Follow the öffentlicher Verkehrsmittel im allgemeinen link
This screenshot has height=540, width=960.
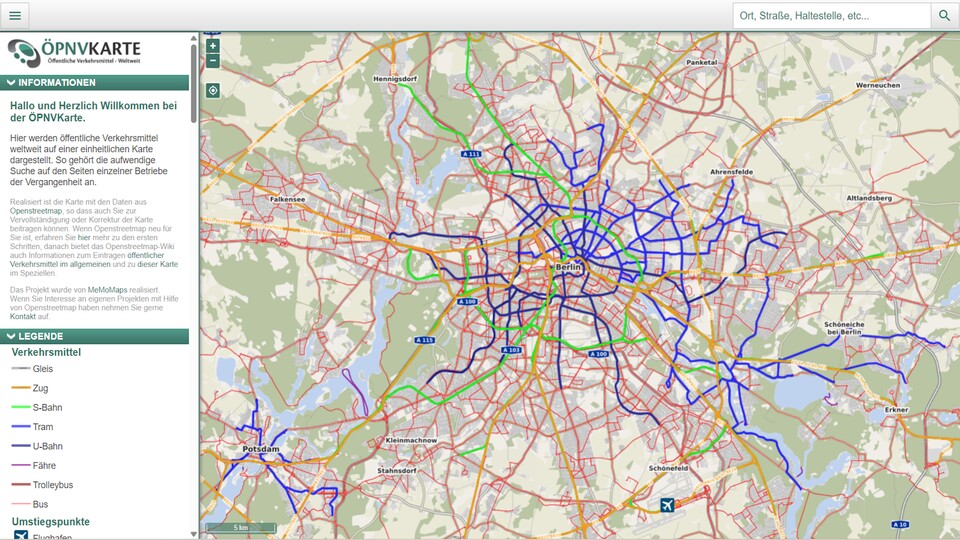tap(87, 260)
